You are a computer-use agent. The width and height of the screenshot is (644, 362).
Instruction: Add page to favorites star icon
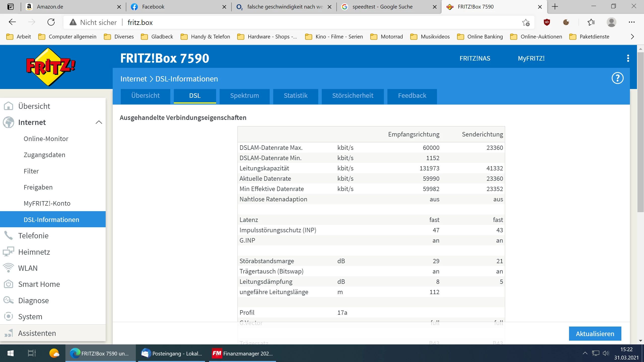tap(526, 22)
